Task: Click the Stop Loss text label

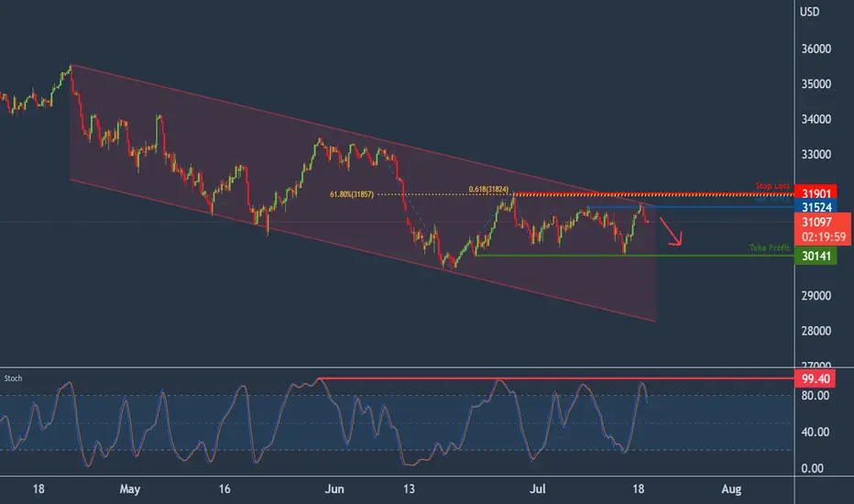Action: coord(772,186)
